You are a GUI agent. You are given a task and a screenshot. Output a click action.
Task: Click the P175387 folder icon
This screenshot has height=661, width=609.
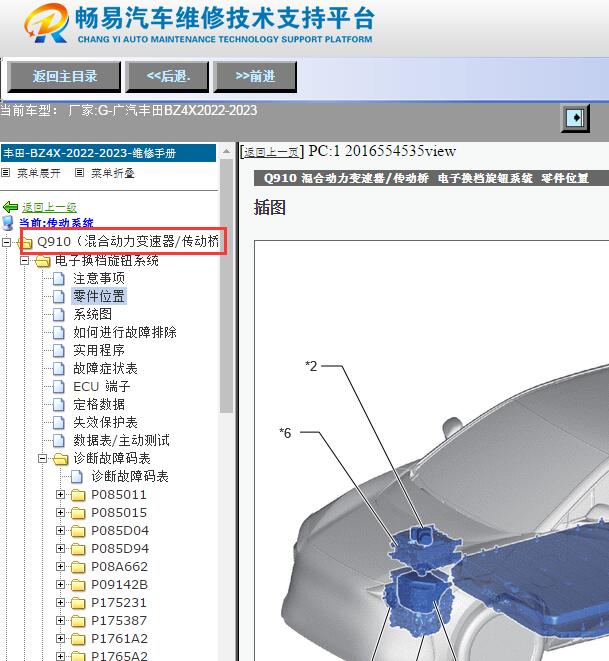78,621
